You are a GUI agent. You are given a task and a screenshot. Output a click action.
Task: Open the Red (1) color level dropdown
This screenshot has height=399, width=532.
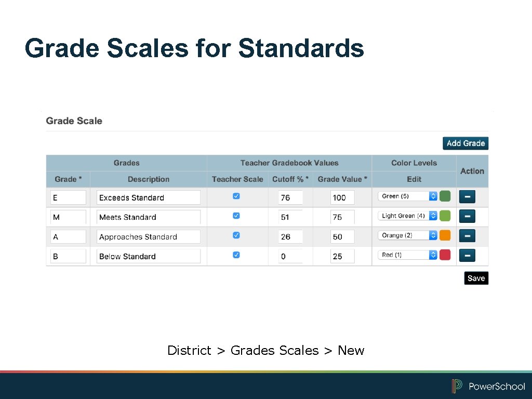[x=434, y=255]
